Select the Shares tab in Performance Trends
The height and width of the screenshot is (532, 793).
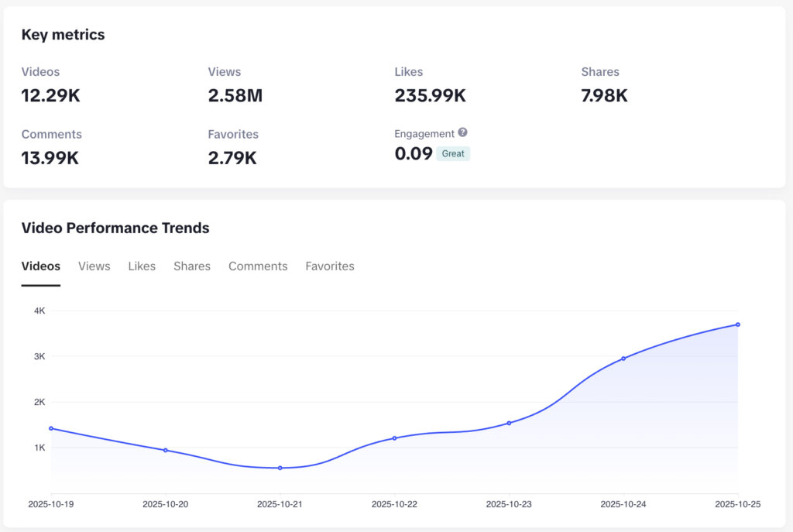pyautogui.click(x=192, y=266)
